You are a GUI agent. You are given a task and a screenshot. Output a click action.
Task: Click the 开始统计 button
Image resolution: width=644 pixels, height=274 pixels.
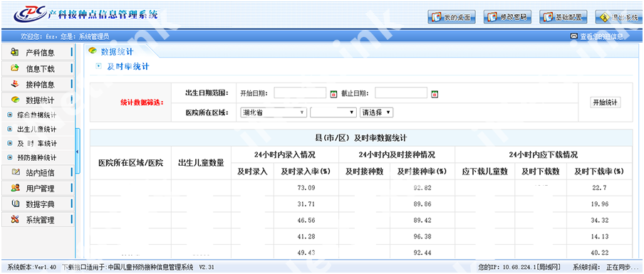[x=606, y=102]
